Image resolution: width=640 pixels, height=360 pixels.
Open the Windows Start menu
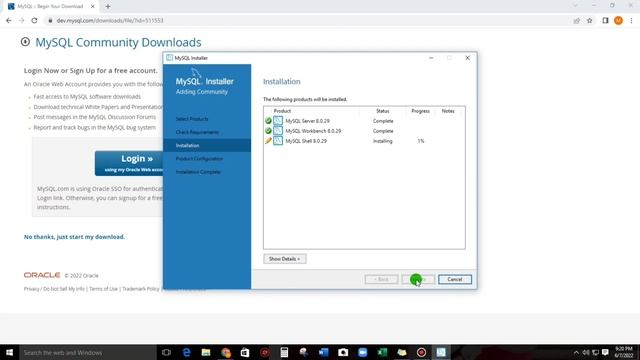click(x=9, y=352)
